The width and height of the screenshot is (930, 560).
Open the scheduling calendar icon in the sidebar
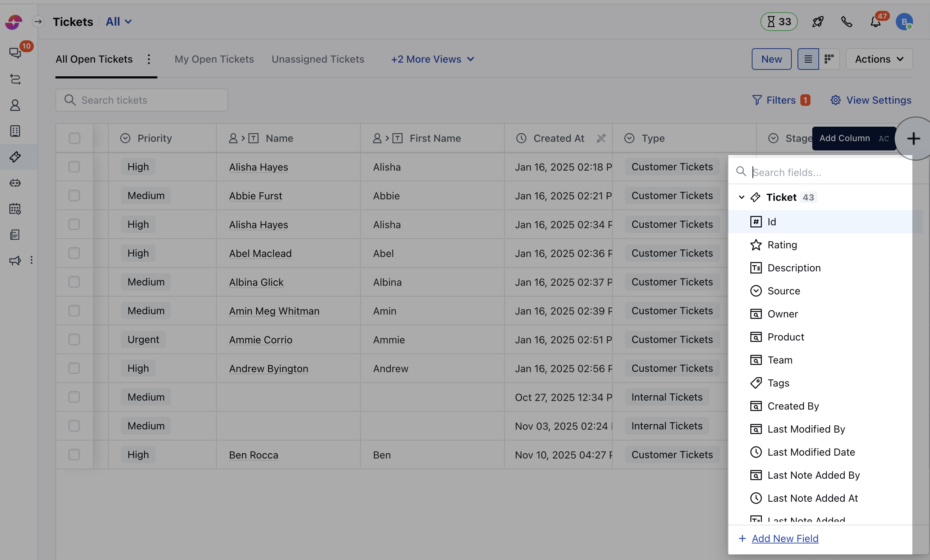15,209
